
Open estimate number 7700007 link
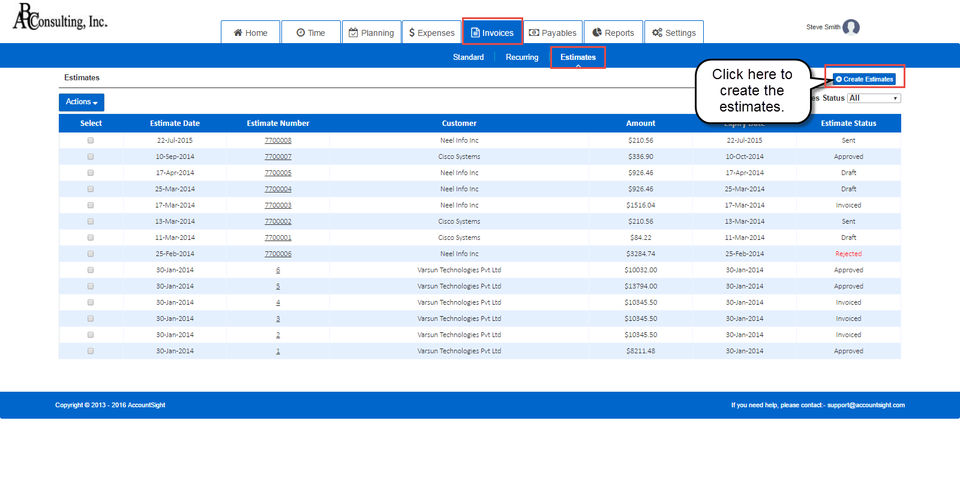[278, 157]
